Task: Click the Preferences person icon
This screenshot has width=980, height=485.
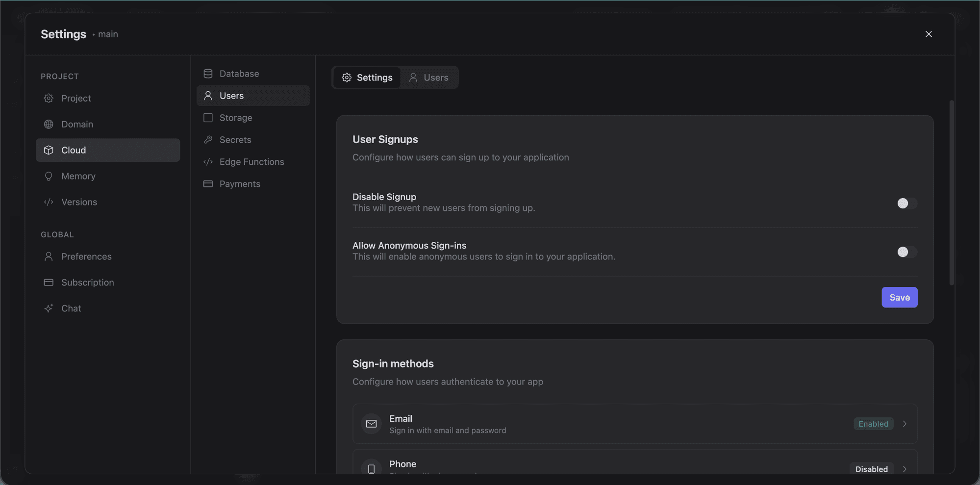Action: [x=49, y=256]
